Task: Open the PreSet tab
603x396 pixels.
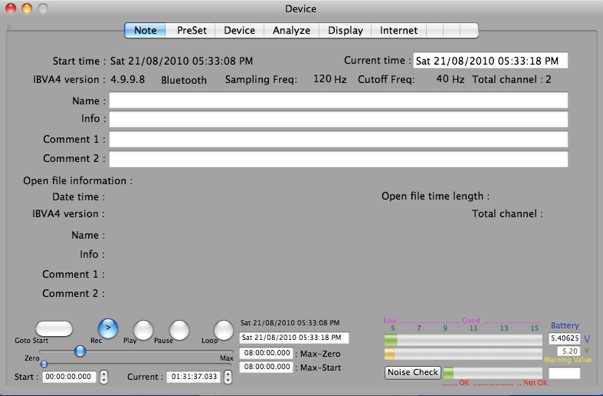Action: click(191, 30)
